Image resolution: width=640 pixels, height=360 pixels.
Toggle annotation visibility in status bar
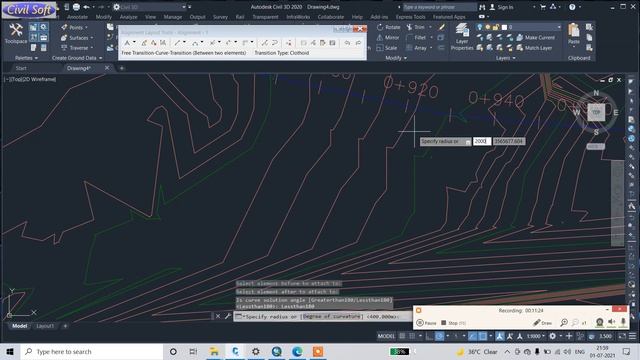[500, 336]
